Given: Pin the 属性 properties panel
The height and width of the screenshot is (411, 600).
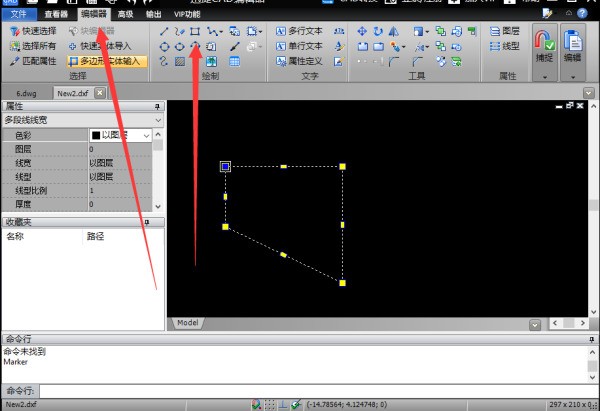Looking at the screenshot, I should [157, 106].
